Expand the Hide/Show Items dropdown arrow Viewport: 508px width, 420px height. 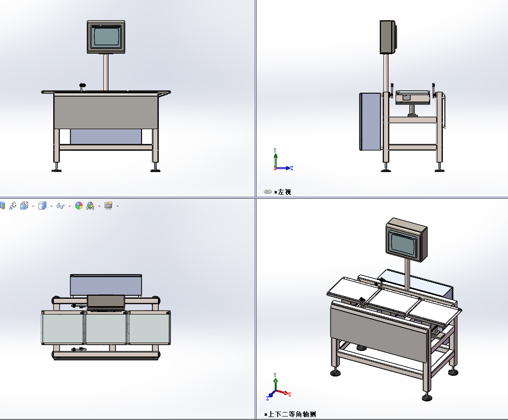pyautogui.click(x=70, y=206)
